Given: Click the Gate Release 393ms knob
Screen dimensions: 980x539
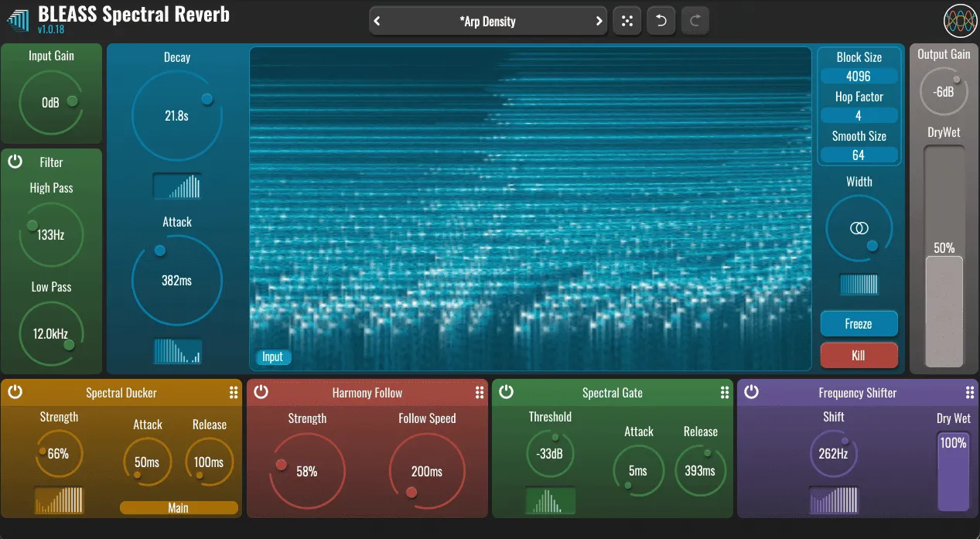Looking at the screenshot, I should 700,470.
